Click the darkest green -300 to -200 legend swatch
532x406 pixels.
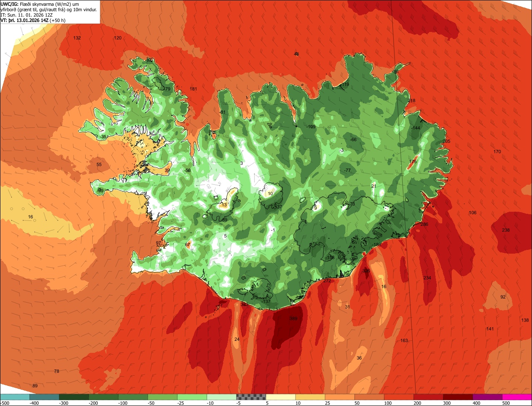pos(74,397)
